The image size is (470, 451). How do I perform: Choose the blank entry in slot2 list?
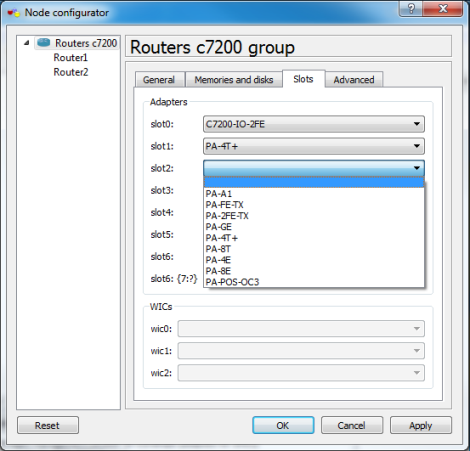(x=314, y=182)
